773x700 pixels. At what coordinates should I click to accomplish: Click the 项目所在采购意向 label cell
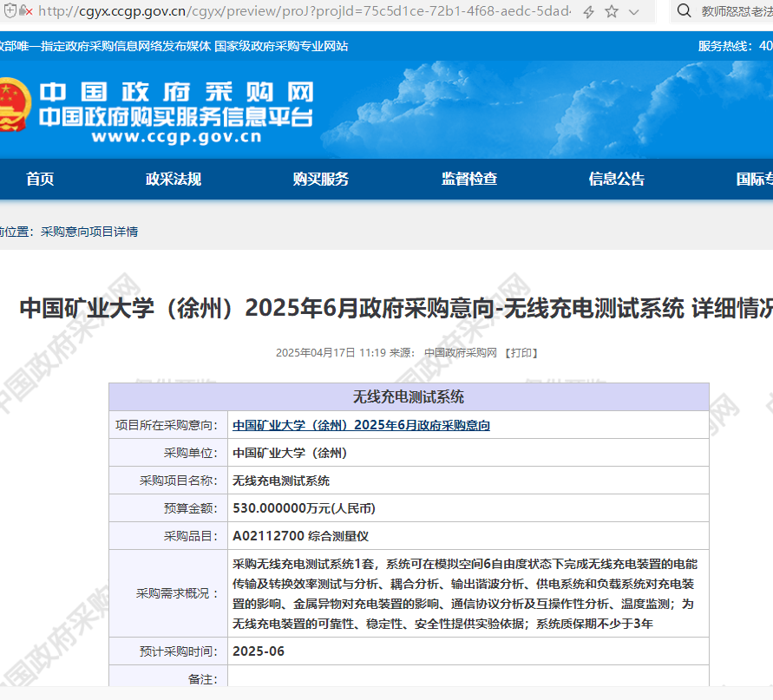[168, 425]
